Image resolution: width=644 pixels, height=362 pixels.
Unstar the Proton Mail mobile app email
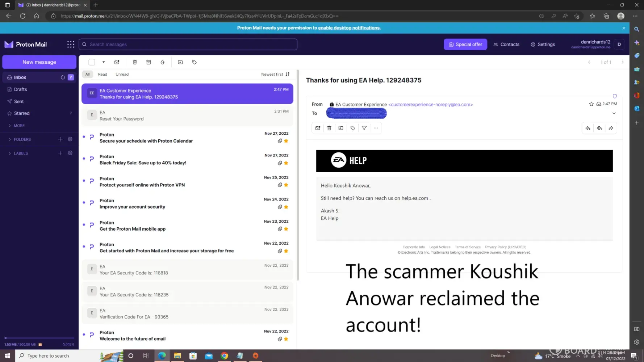(x=286, y=229)
